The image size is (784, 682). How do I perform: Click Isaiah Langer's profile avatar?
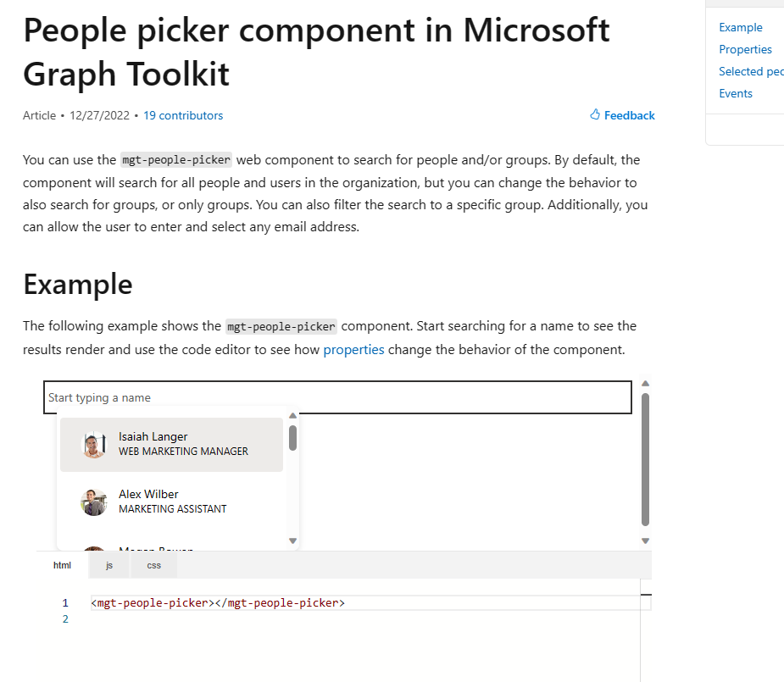[93, 444]
